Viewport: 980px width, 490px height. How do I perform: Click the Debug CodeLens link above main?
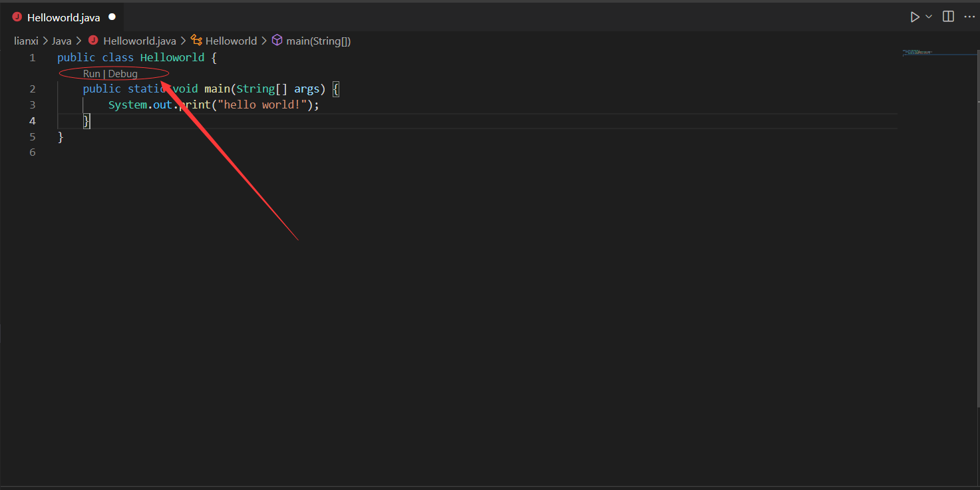pos(122,73)
